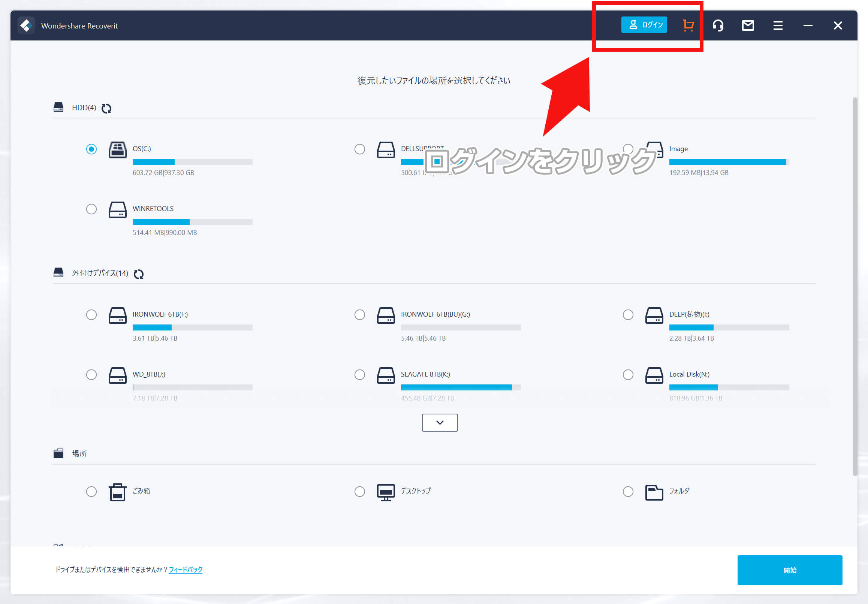
Task: Click the HDD section header icon
Action: (x=58, y=107)
